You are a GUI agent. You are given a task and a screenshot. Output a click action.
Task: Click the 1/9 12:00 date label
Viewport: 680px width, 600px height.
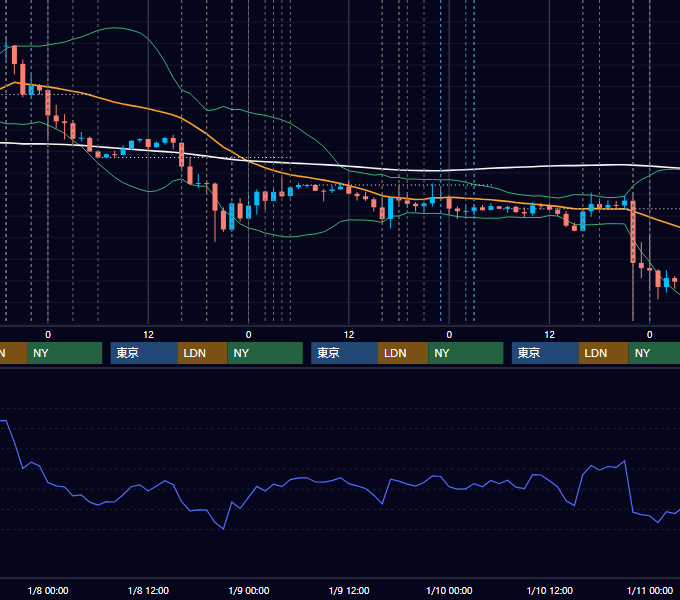coord(349,590)
